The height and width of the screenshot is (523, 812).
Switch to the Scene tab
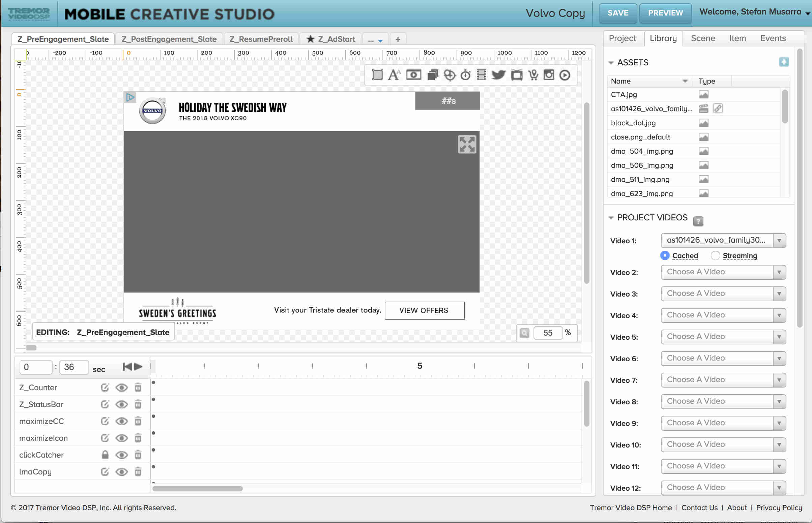point(703,38)
